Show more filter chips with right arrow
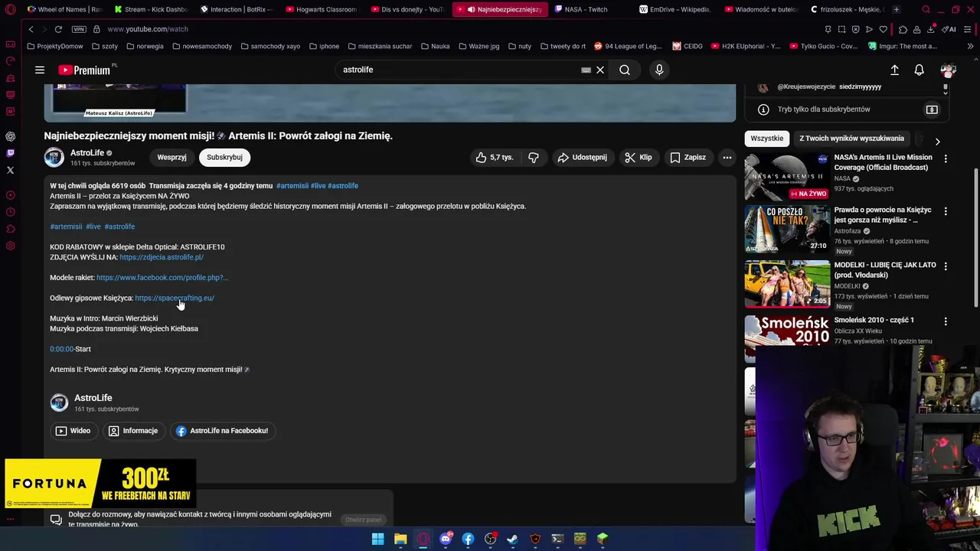Image resolution: width=980 pixels, height=551 pixels. (937, 141)
